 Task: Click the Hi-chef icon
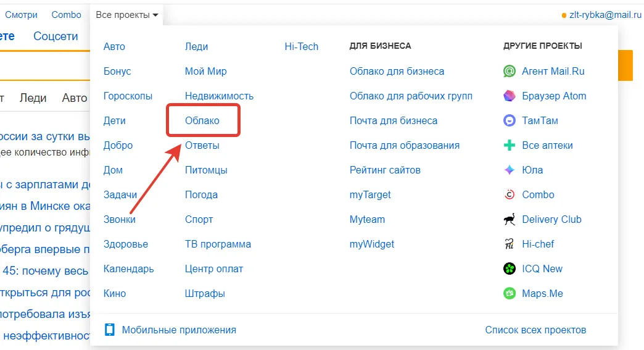(510, 244)
